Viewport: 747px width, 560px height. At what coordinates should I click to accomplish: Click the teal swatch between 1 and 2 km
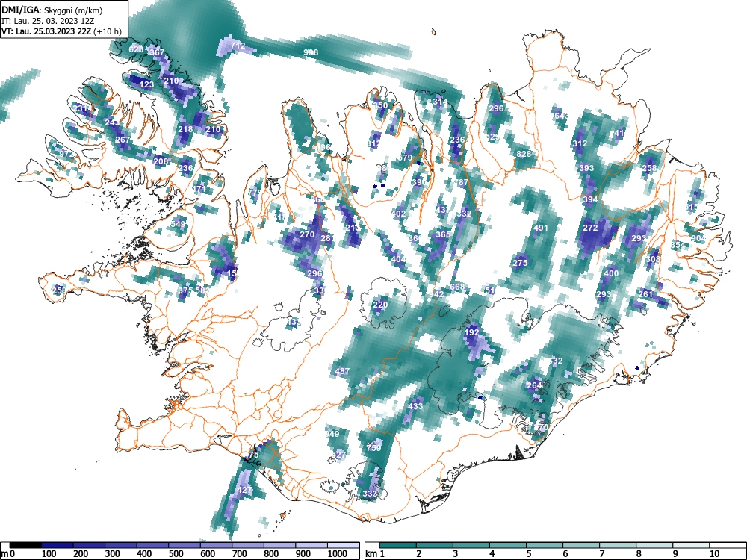(x=398, y=545)
